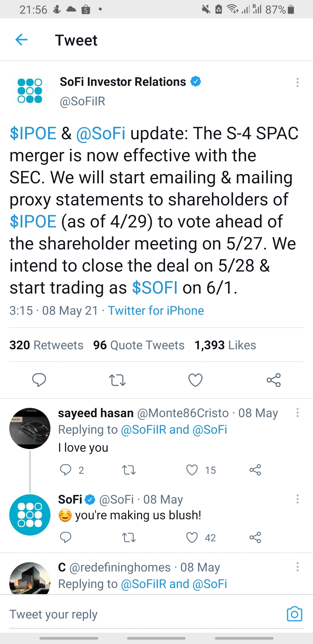Reply to the SoFi Investor Relations tweet
Screen dimensions: 313x644
tap(39, 380)
